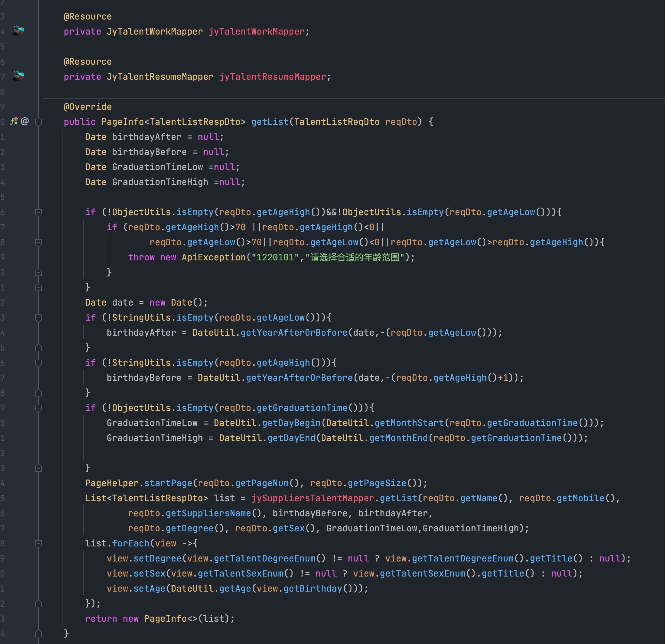The height and width of the screenshot is (644, 665).
Task: Click the @Resource annotation above jyTalentWorkMapper
Action: 88,17
